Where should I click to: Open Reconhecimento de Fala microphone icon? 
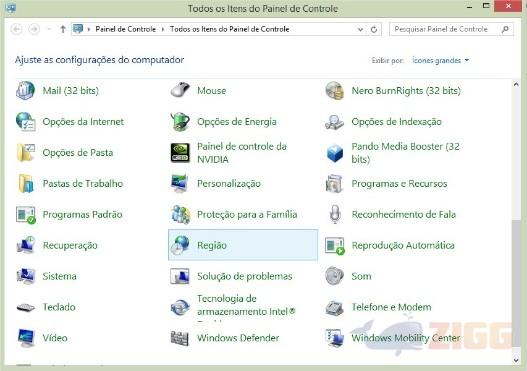334,214
